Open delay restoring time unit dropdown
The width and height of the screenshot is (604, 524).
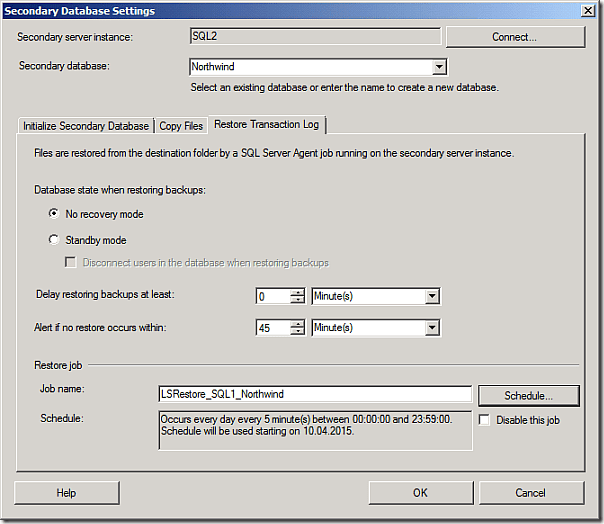tap(431, 296)
